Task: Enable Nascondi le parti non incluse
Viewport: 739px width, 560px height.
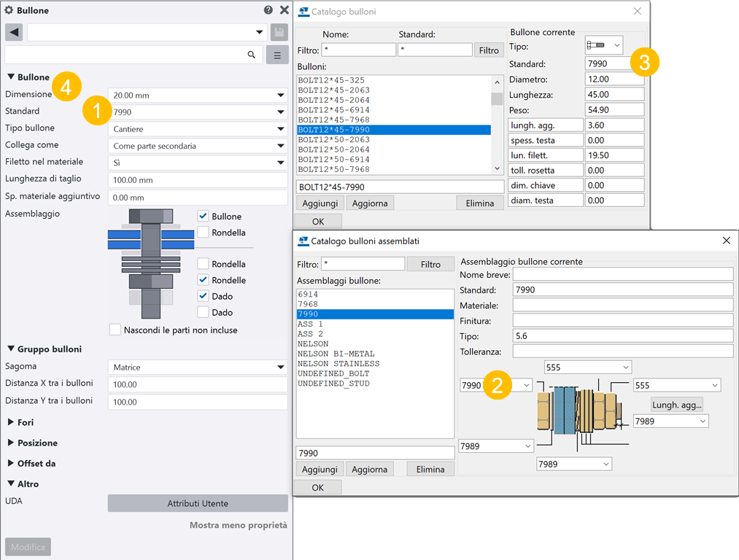Action: pyautogui.click(x=115, y=330)
